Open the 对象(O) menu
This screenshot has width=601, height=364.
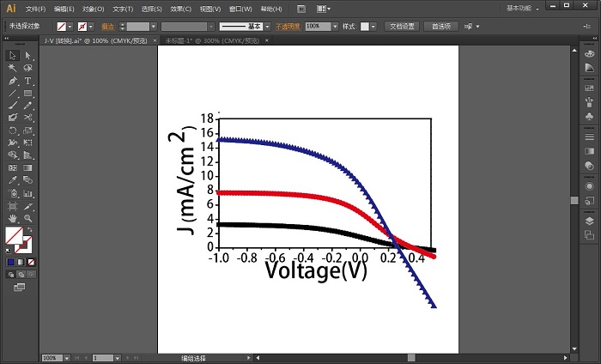coord(93,9)
